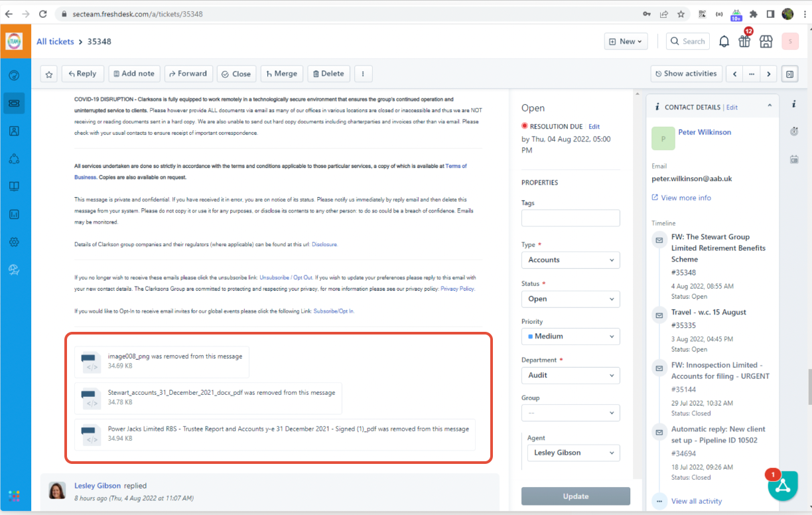
Task: Open the contact info i icon on right rail
Action: 794,104
